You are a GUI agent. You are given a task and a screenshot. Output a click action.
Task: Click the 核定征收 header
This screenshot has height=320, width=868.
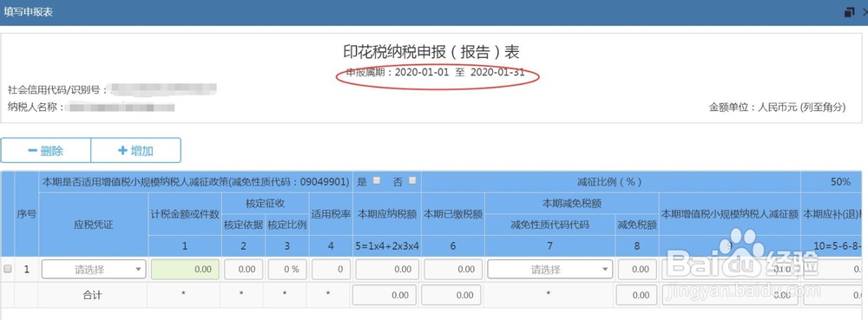(265, 204)
